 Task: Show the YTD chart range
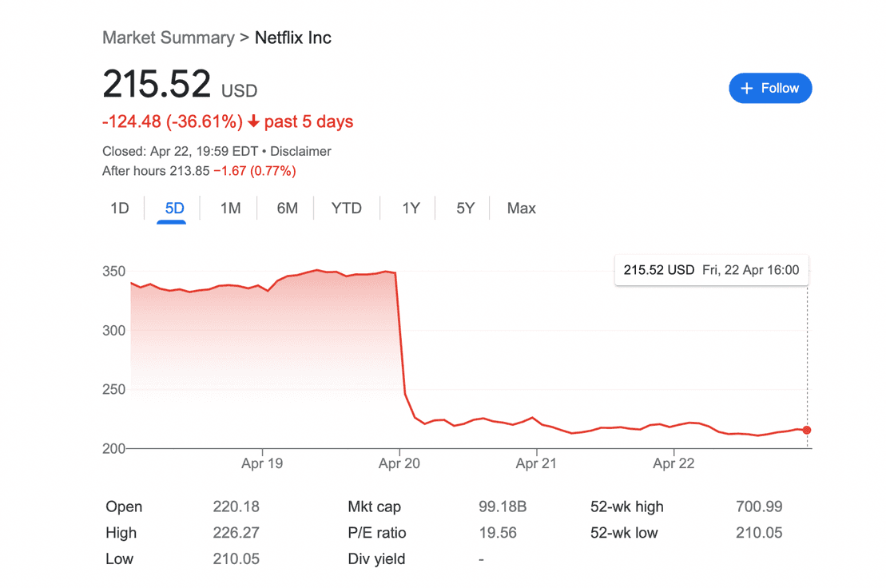click(347, 209)
